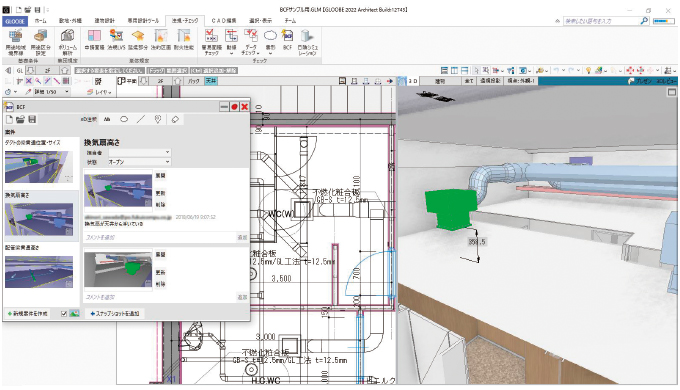Open the status dropdown showing オープン
The image size is (680, 390).
click(140, 162)
